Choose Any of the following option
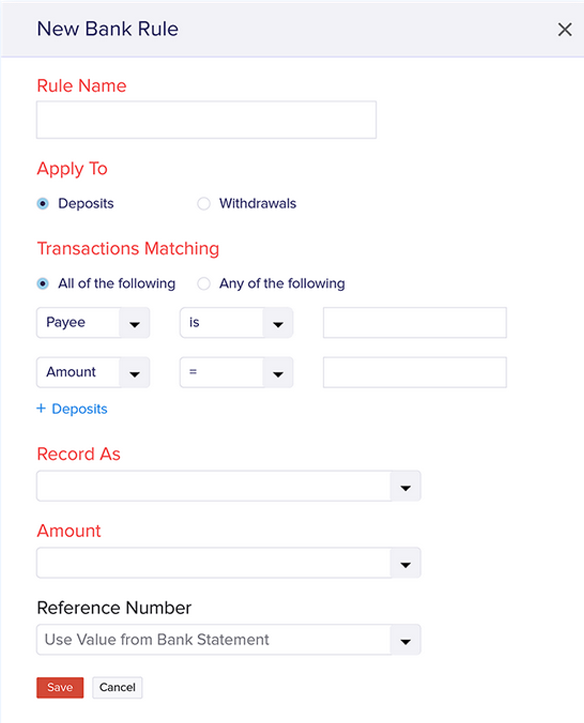 click(x=204, y=283)
